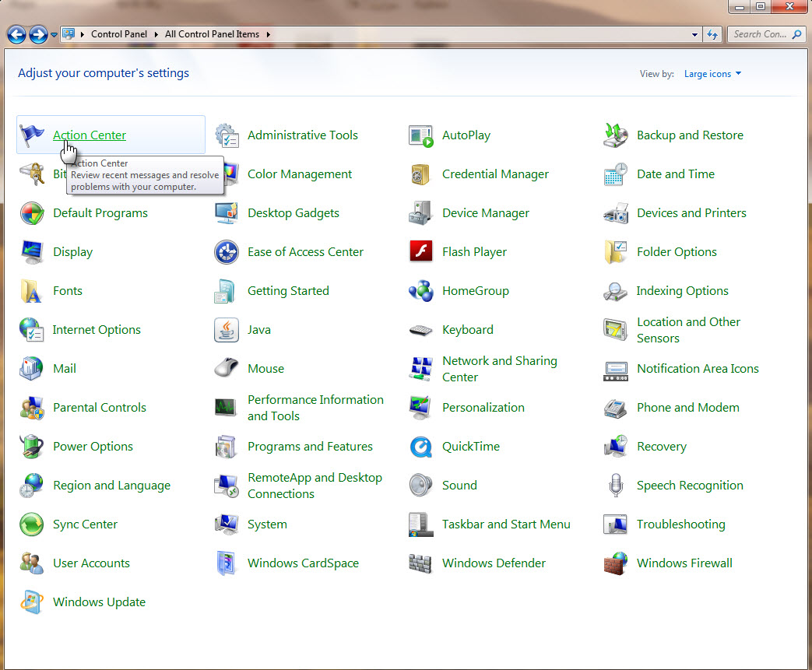
Task: Expand arrow after Control Panel breadcrumb
Action: [x=156, y=34]
